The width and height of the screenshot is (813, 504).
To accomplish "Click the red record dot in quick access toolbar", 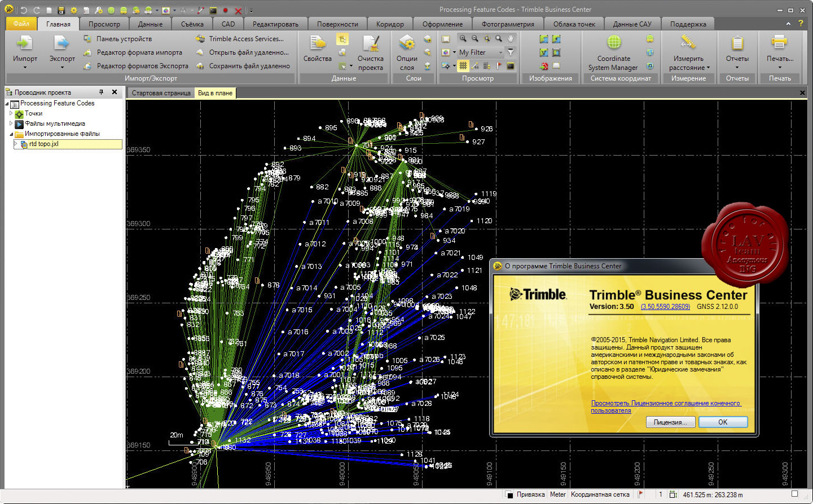I will 226,10.
